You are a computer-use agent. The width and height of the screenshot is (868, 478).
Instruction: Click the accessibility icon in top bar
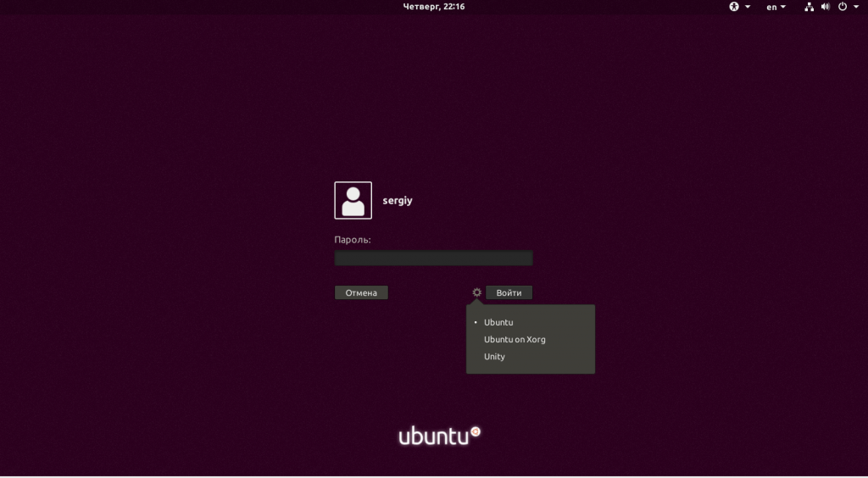click(734, 7)
